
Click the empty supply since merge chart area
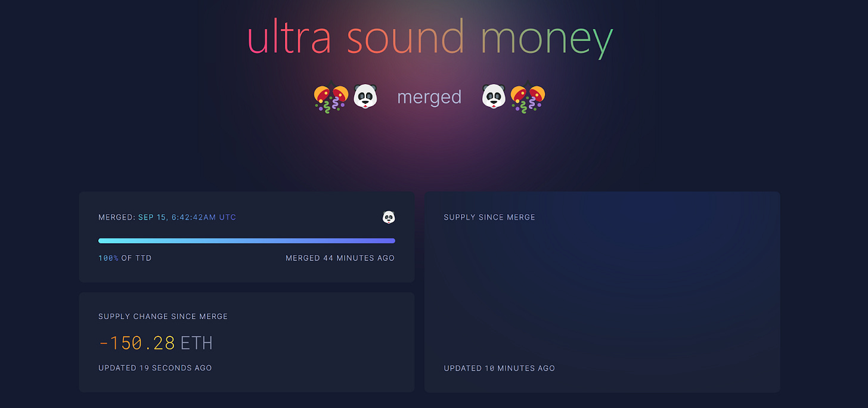602,292
